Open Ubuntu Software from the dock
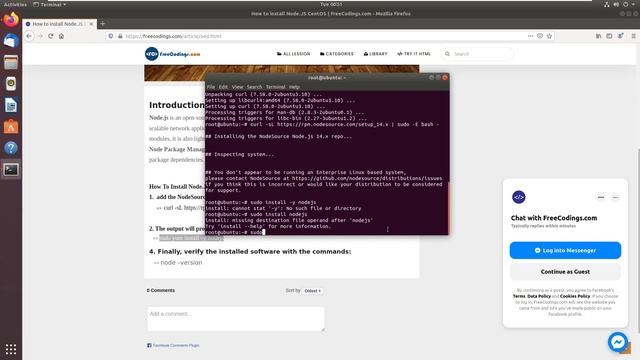This screenshot has height=360, width=640. pos(11,127)
